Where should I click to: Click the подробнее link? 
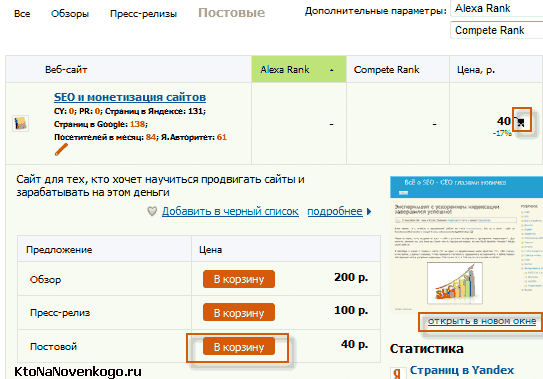coord(335,211)
